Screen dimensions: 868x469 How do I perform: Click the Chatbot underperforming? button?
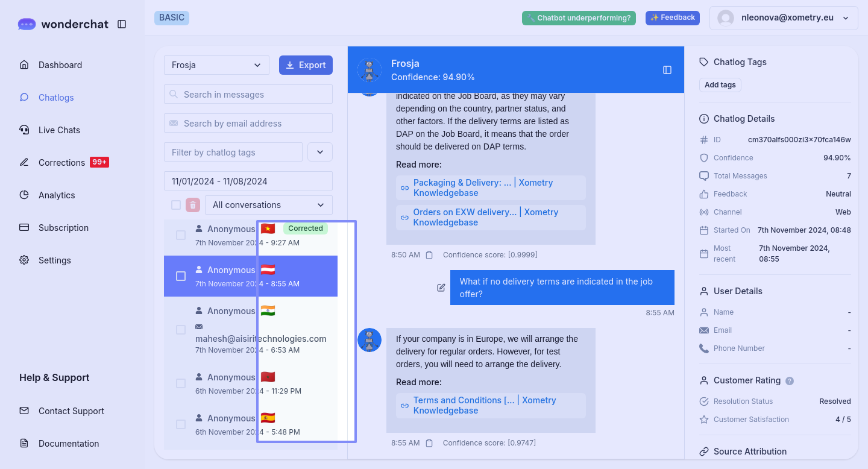(579, 18)
